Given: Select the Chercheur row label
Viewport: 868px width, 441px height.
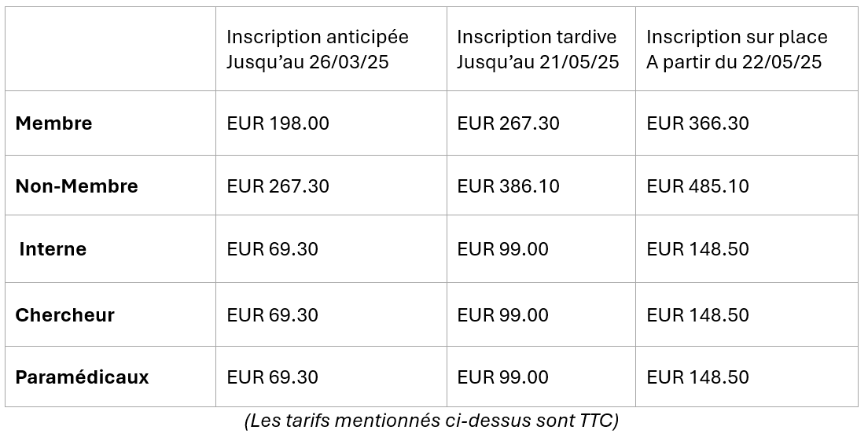Looking at the screenshot, I should [x=64, y=315].
